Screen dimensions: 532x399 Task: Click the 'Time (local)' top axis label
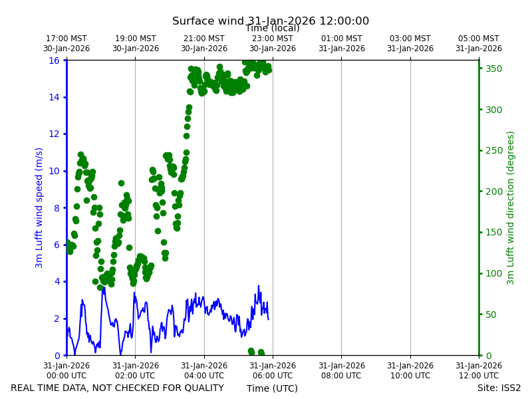pos(273,28)
